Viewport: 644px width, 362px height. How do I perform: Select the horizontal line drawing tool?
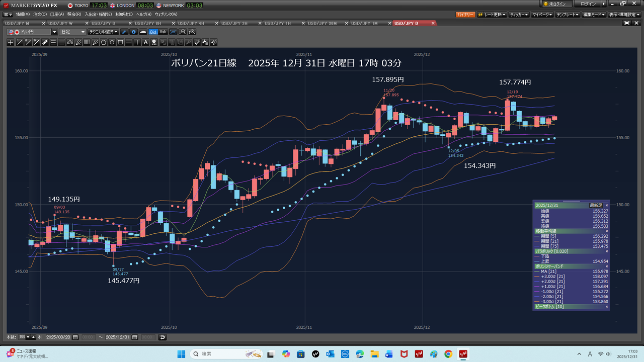(129, 42)
